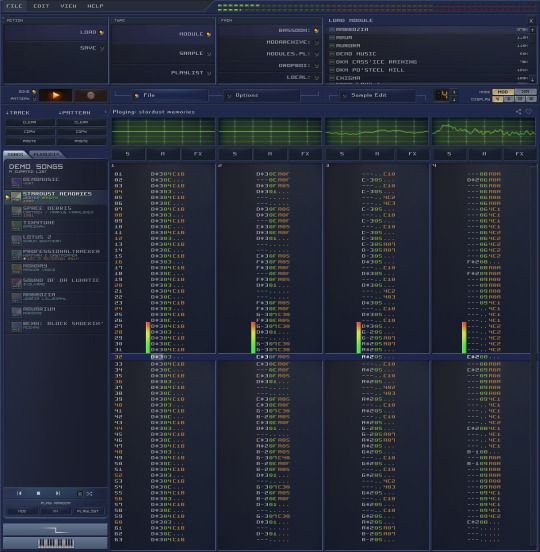The height and width of the screenshot is (552, 540).
Task: Click the orange Play song button
Action: pos(55,95)
